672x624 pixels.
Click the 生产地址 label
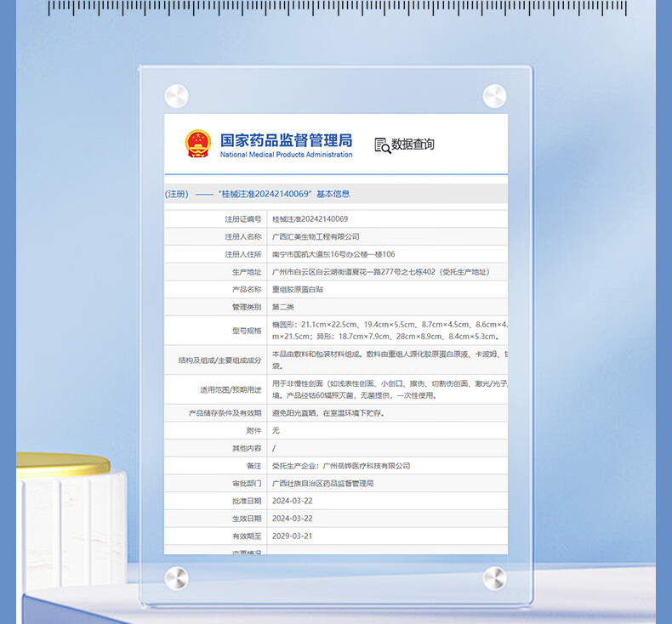point(247,272)
